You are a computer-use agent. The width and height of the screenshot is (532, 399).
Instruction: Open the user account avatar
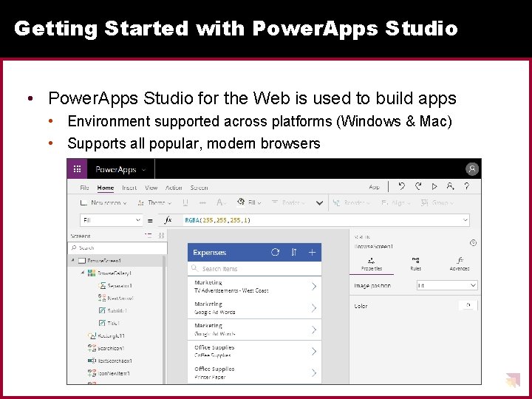point(471,169)
